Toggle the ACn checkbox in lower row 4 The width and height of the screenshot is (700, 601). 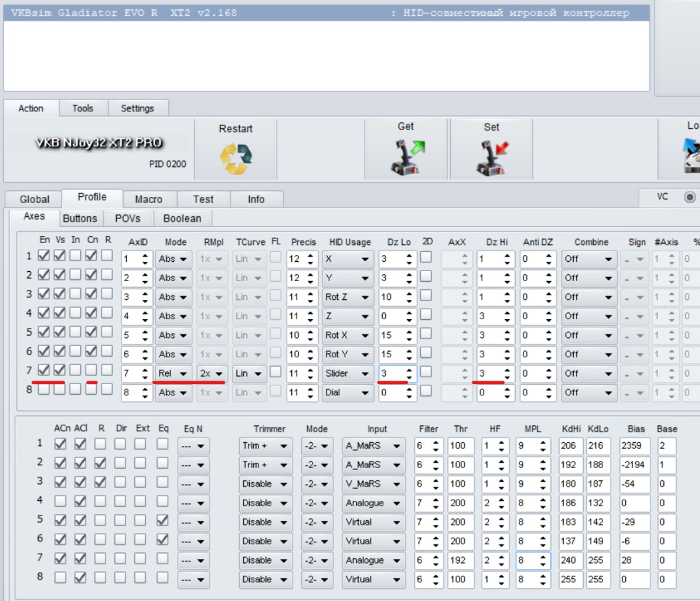tap(60, 502)
